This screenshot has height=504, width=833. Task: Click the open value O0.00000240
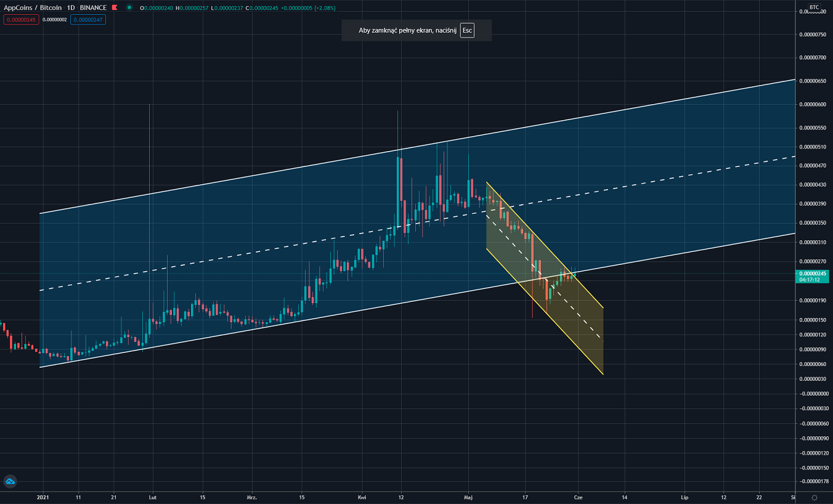(x=156, y=8)
